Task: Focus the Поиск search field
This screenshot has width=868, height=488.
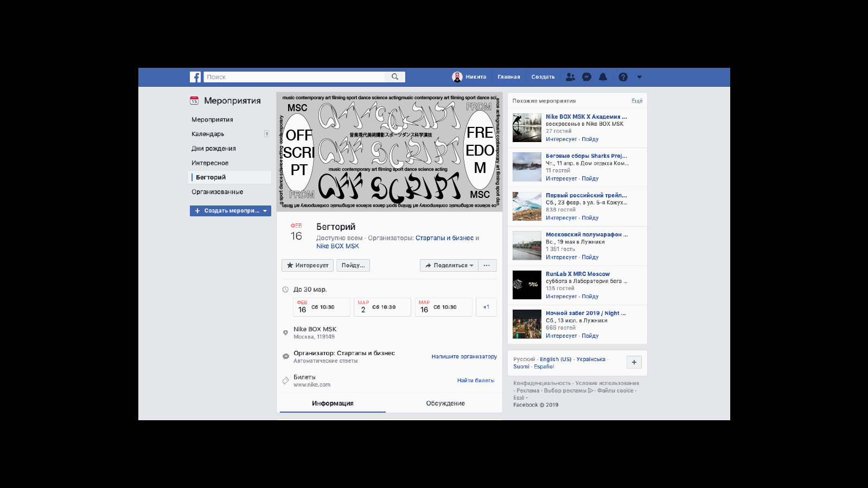Action: [295, 77]
